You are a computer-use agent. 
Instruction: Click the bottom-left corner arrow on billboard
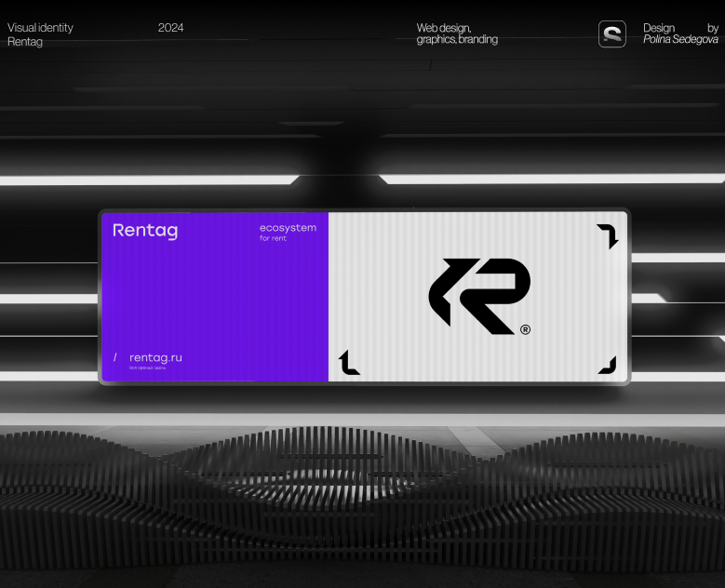tap(349, 363)
